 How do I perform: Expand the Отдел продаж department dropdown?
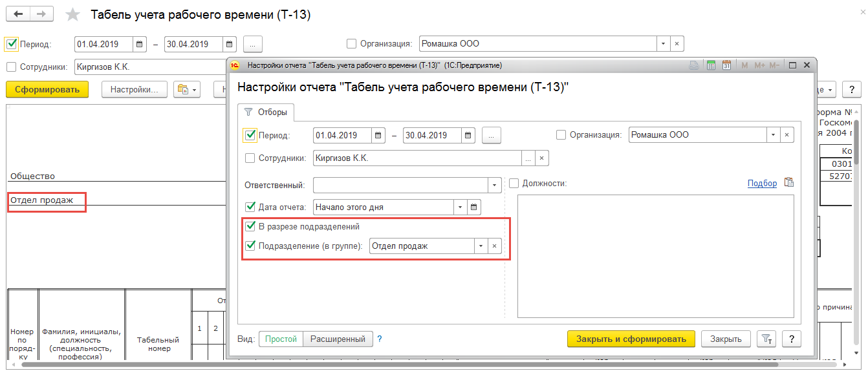coord(481,246)
